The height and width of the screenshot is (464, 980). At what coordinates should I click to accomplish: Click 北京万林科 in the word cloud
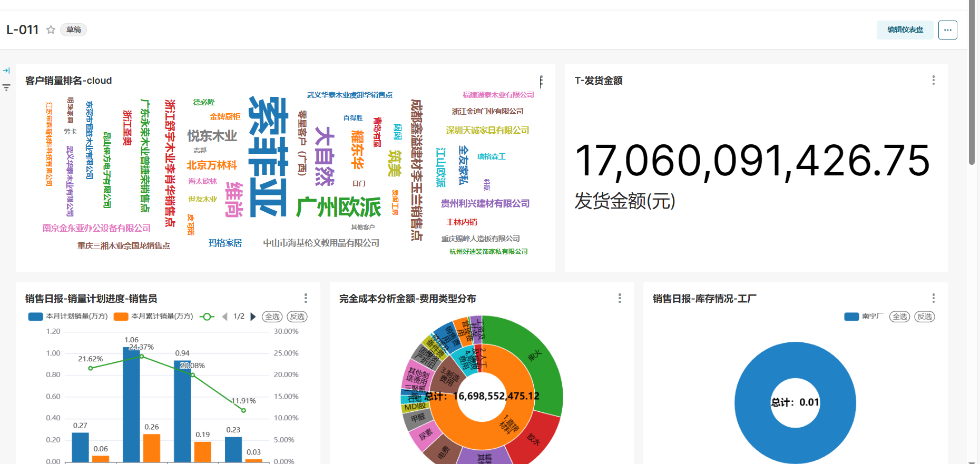212,165
